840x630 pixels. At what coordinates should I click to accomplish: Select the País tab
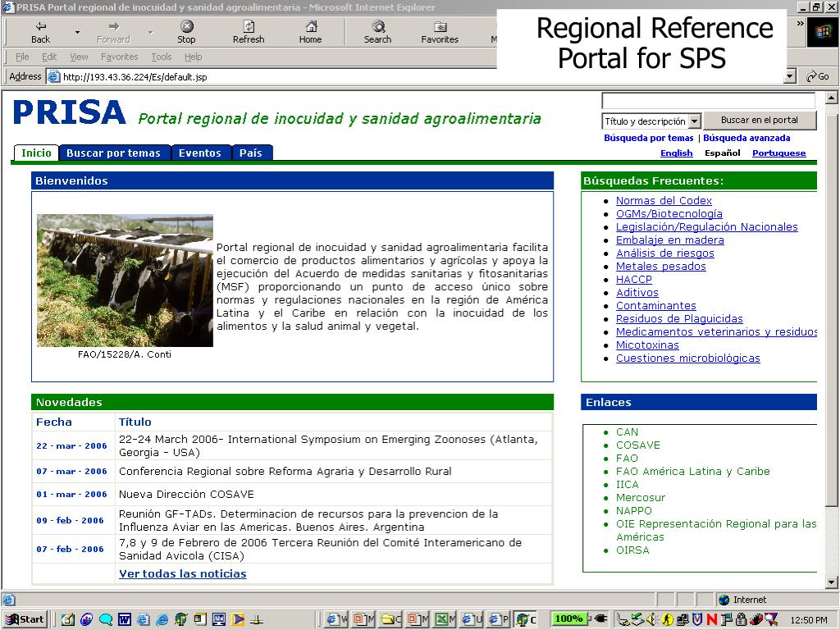(251, 153)
